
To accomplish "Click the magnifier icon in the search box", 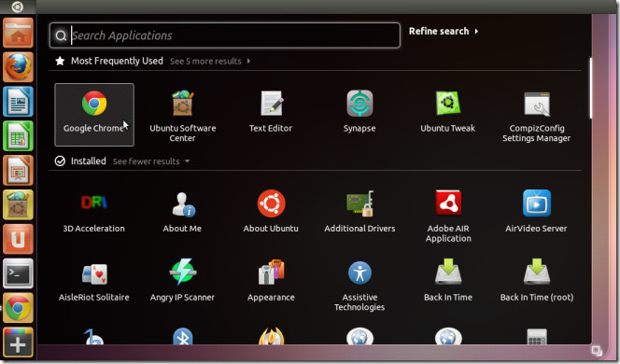I will (x=61, y=36).
